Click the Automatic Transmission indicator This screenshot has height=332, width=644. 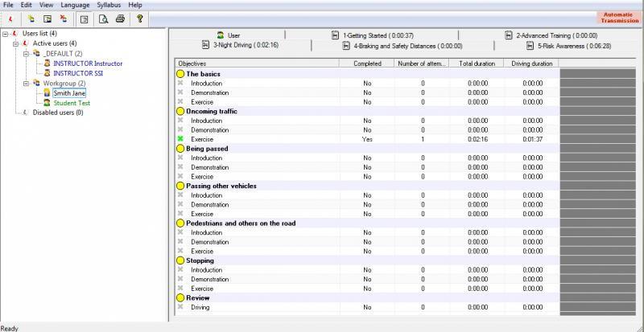[620, 18]
